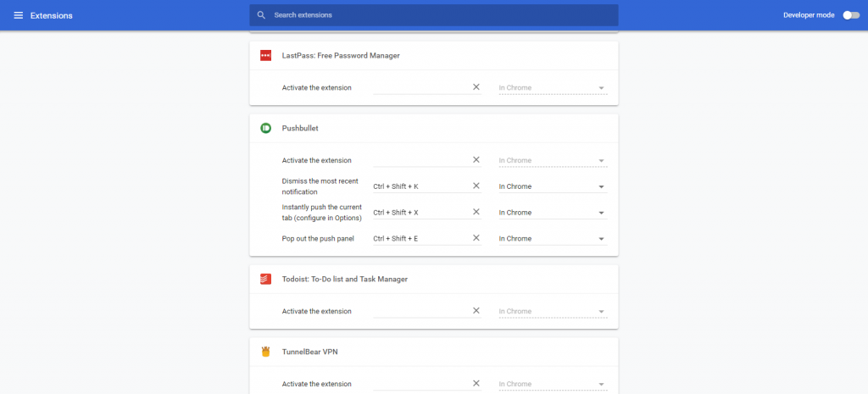Focus the Search extensions field
The image size is (868, 394).
[434, 15]
